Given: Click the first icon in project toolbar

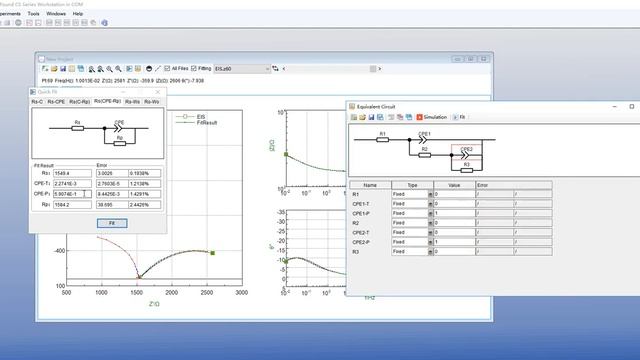Looking at the screenshot, I should (45, 69).
